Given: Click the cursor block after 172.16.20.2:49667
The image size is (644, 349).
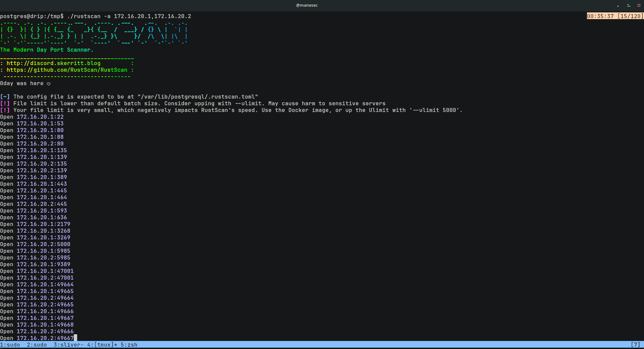Looking at the screenshot, I should coord(75,338).
